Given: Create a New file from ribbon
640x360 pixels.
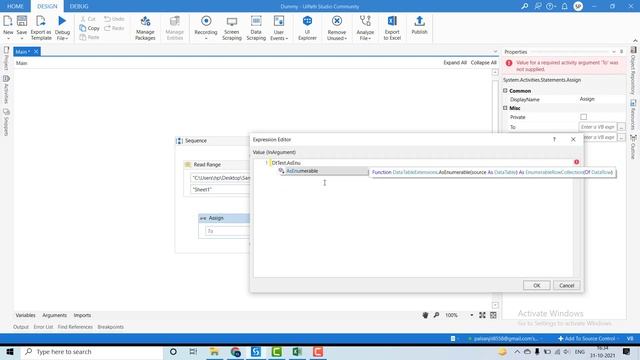Looking at the screenshot, I should tap(8, 27).
